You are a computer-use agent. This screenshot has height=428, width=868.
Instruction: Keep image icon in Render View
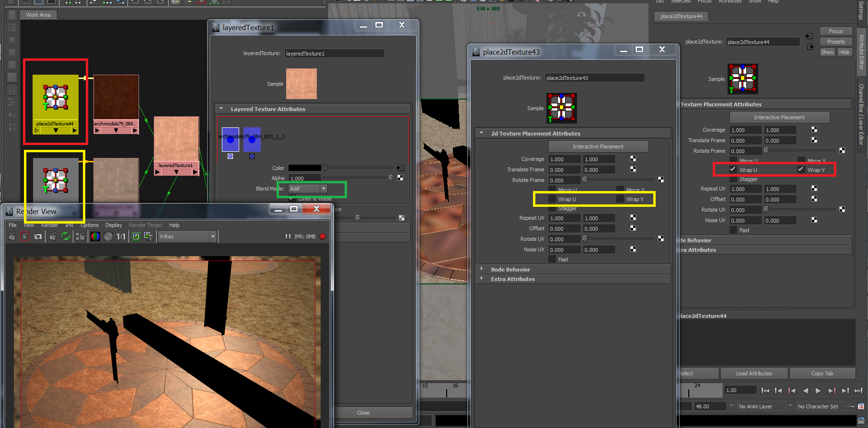coord(136,237)
